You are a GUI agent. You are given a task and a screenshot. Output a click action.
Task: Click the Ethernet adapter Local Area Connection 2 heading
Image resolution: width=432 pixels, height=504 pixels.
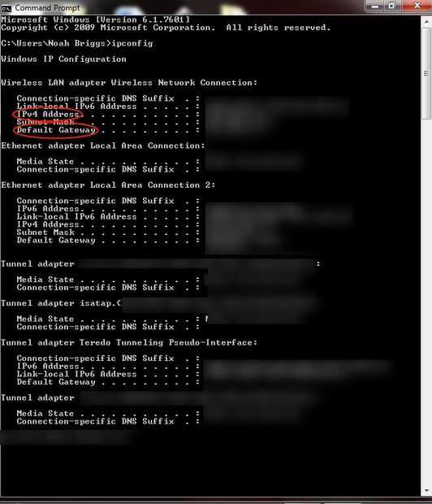coord(108,185)
